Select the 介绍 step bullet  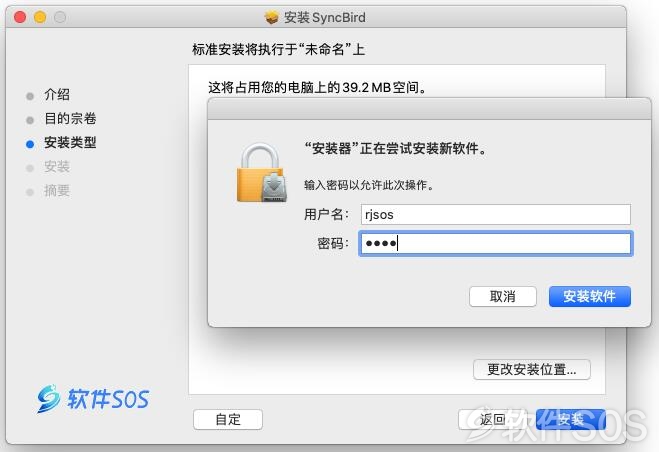click(x=30, y=96)
